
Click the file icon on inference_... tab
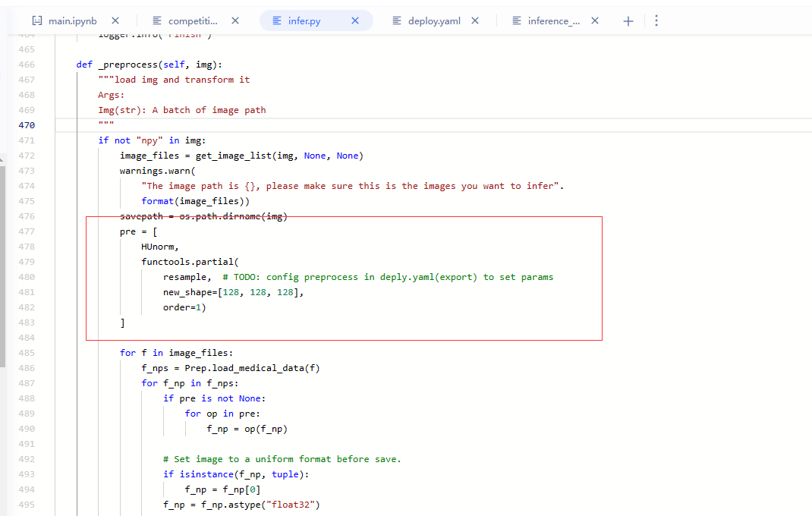[x=517, y=20]
